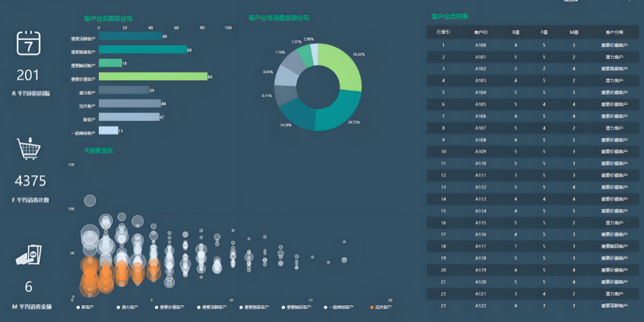Click the topmost bubble near 11K
This screenshot has height=322, width=644.
[x=90, y=200]
